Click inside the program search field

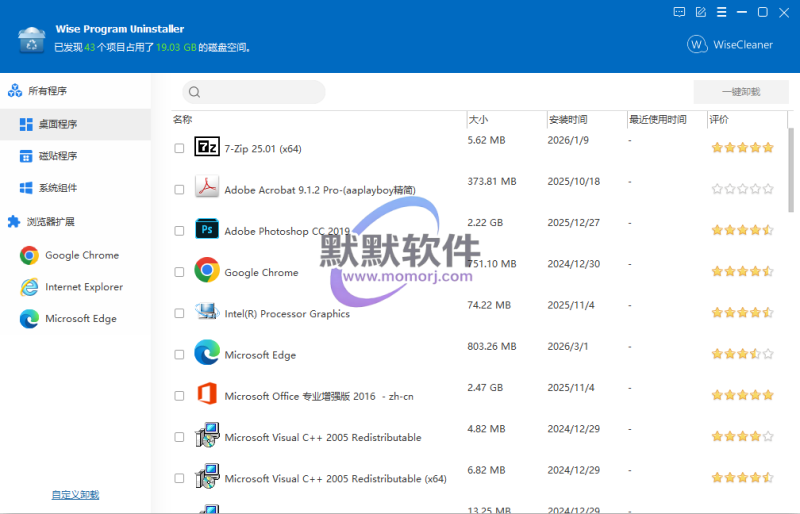262,92
